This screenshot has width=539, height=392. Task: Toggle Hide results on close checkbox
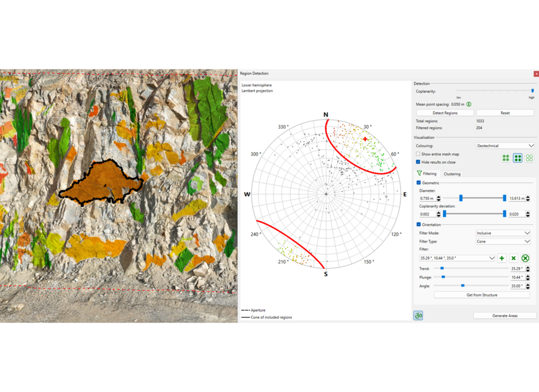(418, 162)
